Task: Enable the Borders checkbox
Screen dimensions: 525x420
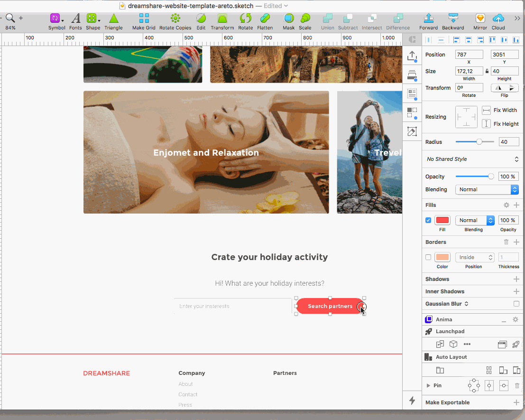Action: [428, 257]
